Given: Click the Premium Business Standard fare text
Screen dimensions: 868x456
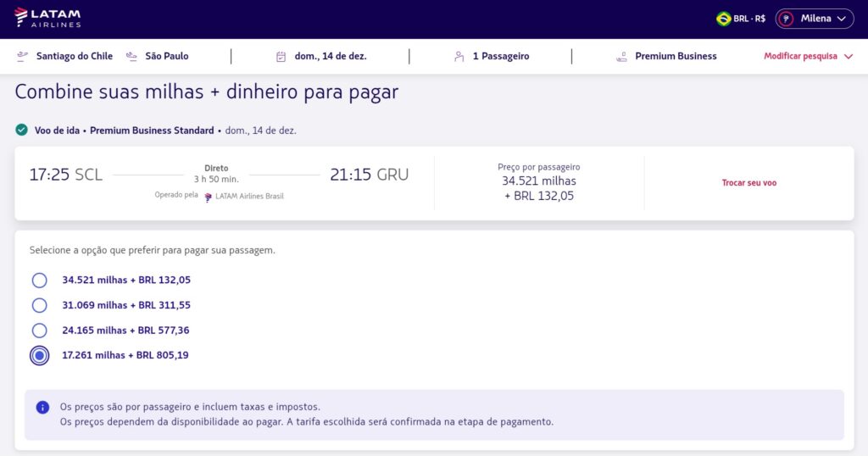Looking at the screenshot, I should pyautogui.click(x=152, y=131).
